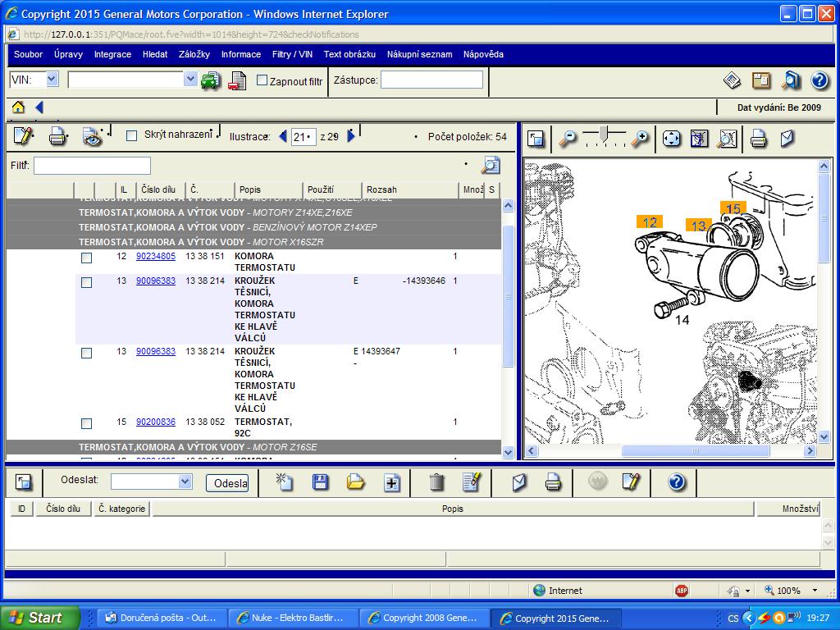The height and width of the screenshot is (630, 840).
Task: Open the VIN type dropdown
Action: point(52,80)
